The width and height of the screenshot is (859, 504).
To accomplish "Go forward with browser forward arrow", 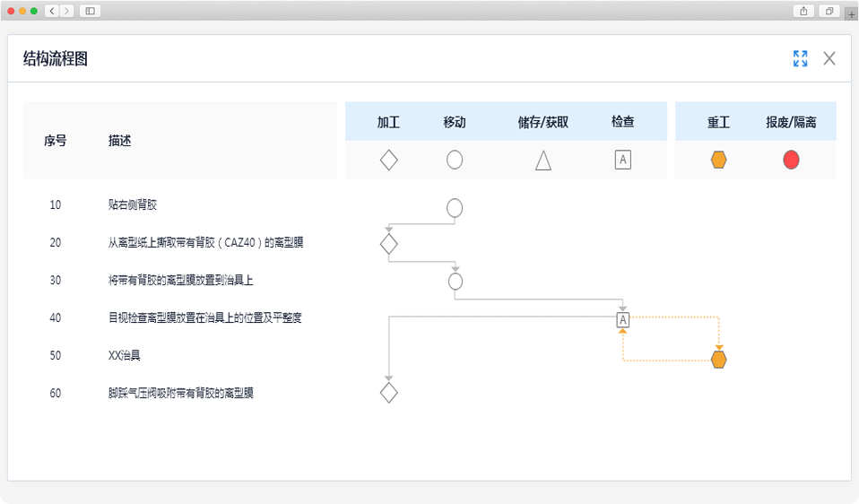I will [67, 11].
